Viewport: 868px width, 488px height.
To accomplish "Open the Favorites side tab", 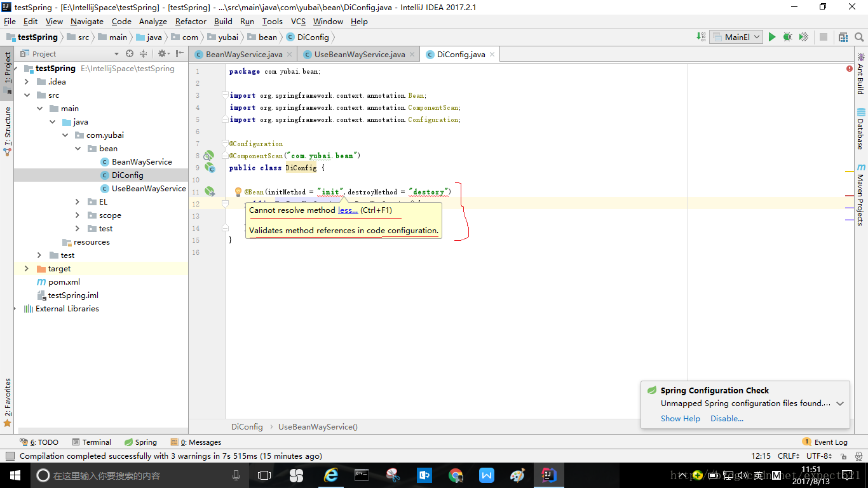I will coord(8,402).
